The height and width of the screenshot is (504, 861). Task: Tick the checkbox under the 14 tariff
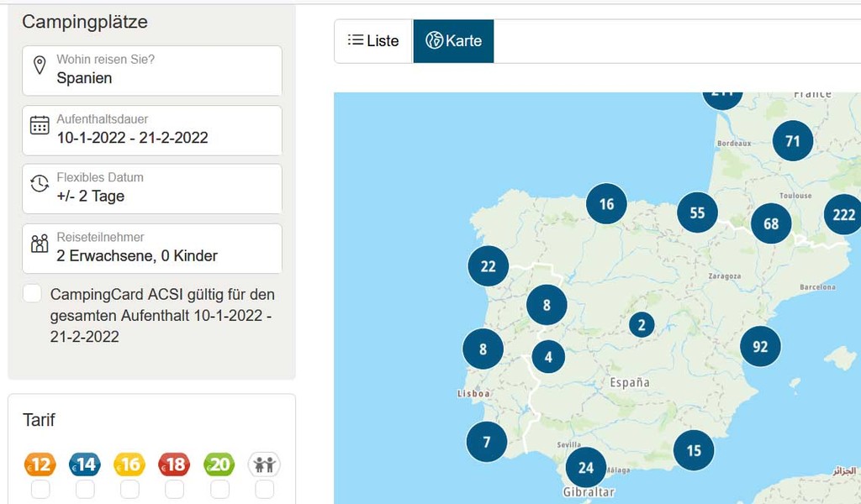[85, 489]
